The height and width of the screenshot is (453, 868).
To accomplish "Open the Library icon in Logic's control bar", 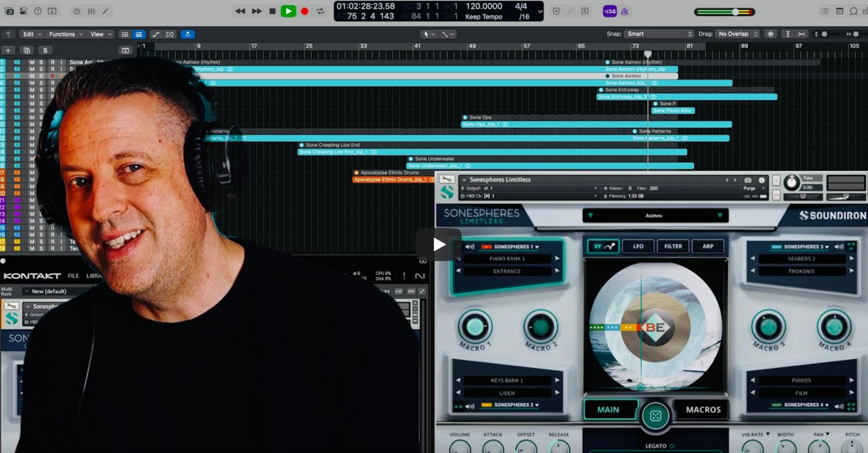I will tap(9, 11).
